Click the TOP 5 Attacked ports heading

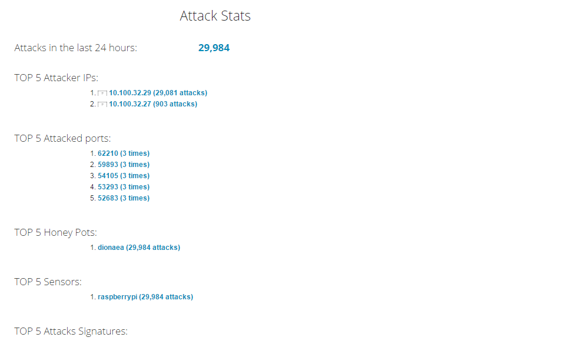pyautogui.click(x=62, y=139)
